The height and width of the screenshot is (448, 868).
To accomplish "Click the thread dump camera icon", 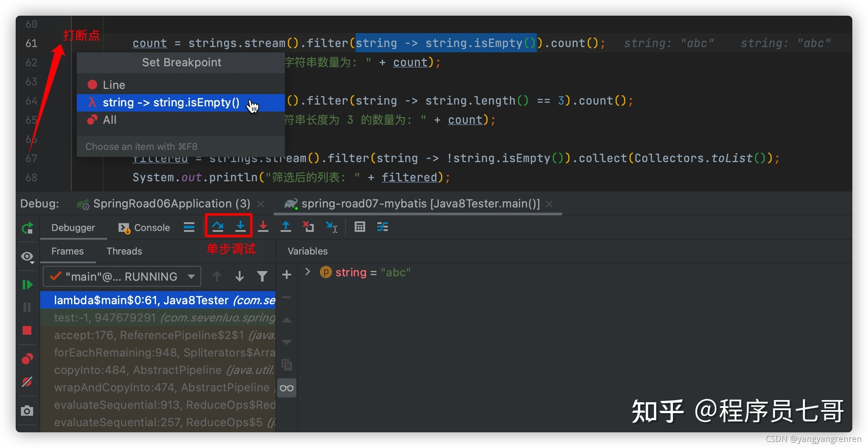I will [x=27, y=411].
